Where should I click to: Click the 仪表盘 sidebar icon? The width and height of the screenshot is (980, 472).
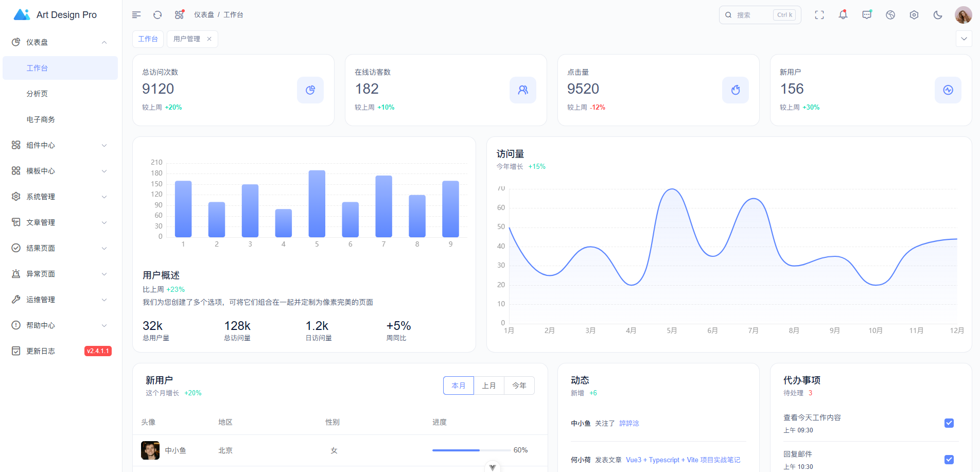pos(16,42)
